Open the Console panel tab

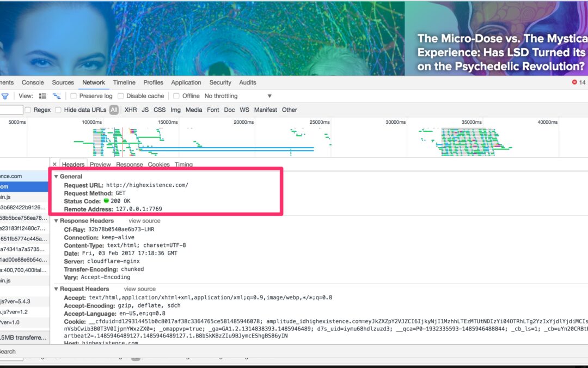(33, 83)
